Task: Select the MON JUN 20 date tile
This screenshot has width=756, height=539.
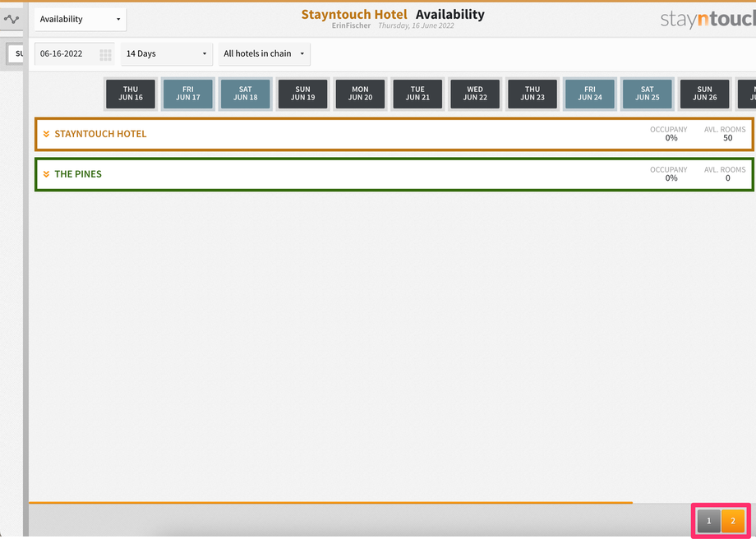Action: click(360, 94)
